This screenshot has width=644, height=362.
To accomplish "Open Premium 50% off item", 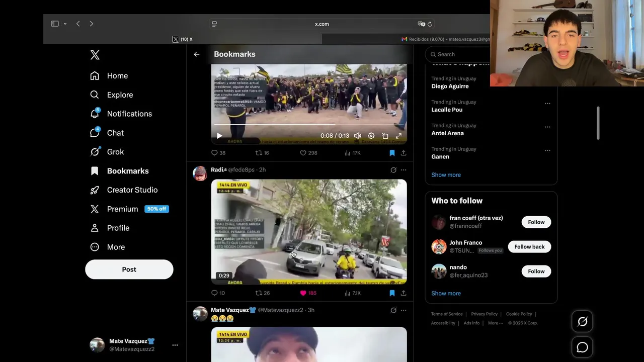I will point(129,209).
